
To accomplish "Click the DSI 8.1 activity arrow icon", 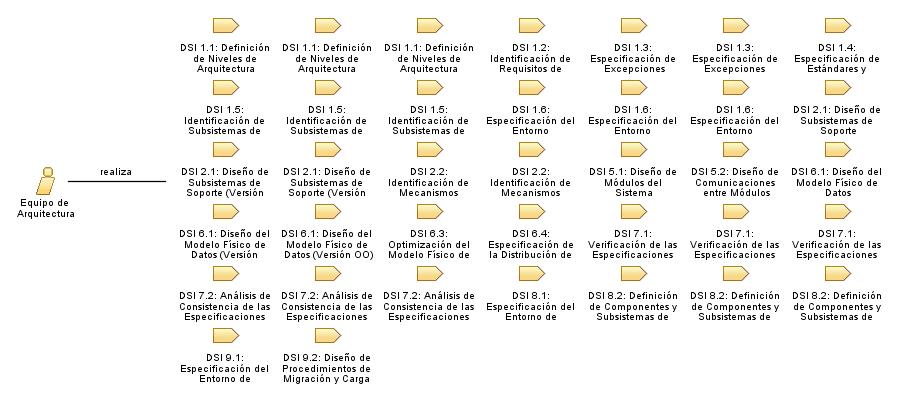I will click(530, 274).
